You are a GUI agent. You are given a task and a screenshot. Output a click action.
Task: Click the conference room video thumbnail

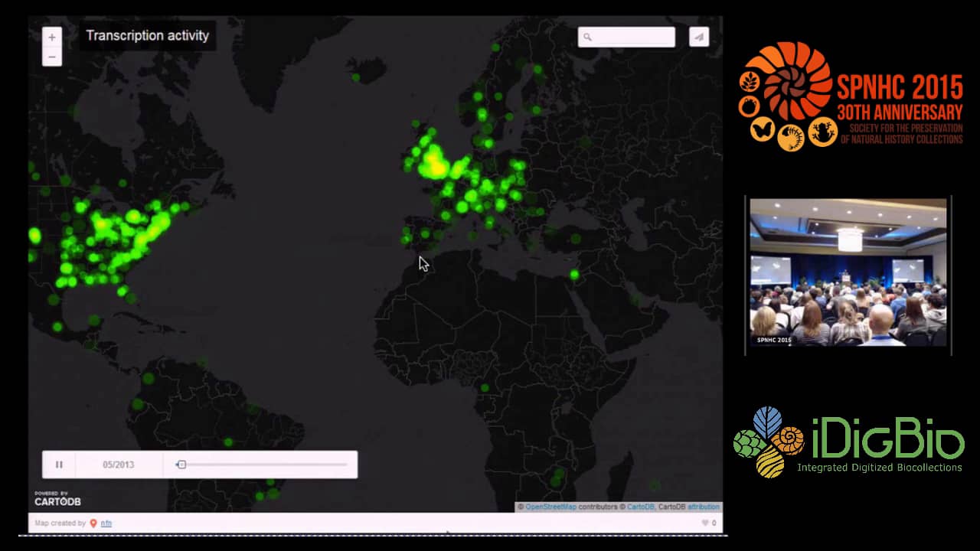(x=848, y=272)
